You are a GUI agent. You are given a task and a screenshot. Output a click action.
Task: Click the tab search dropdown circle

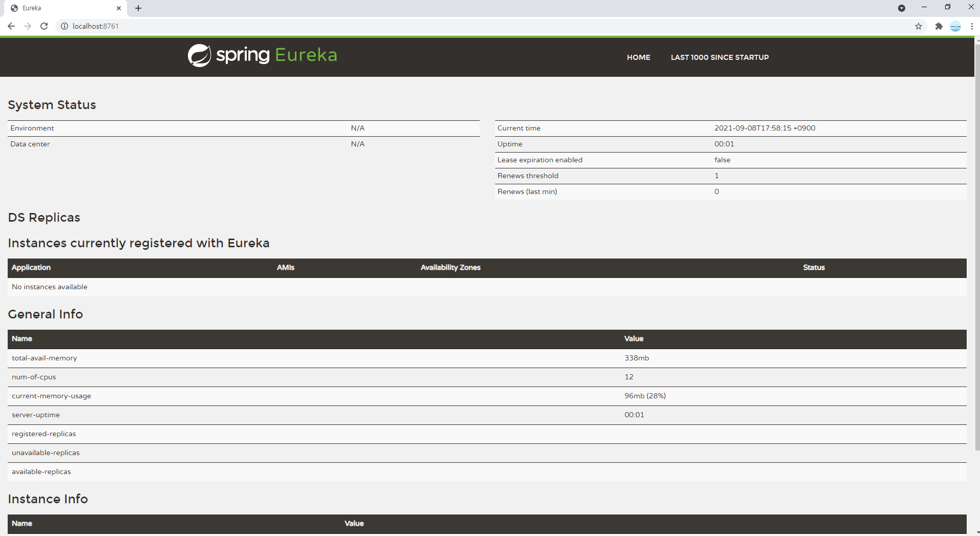coord(902,8)
